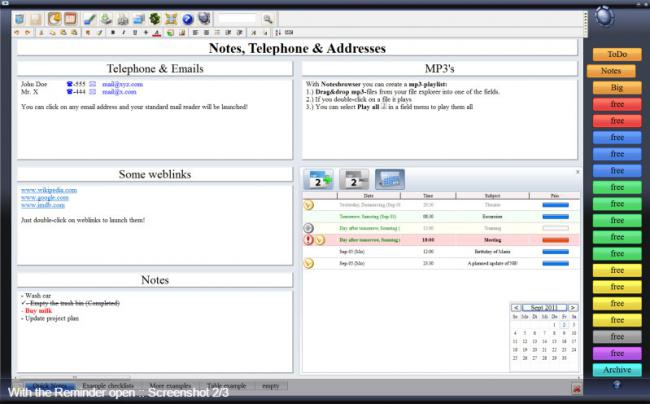Click the align left icon

tap(195, 32)
